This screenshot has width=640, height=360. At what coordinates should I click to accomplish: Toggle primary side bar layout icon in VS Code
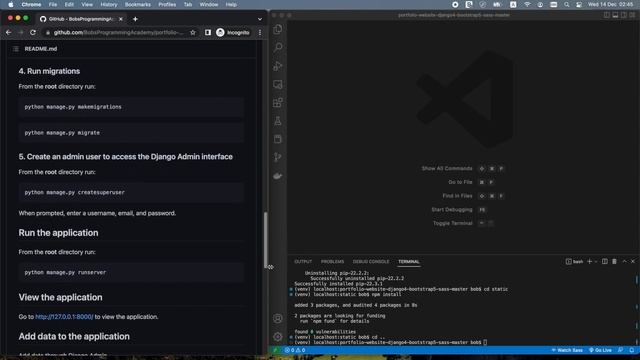tap(607, 15)
